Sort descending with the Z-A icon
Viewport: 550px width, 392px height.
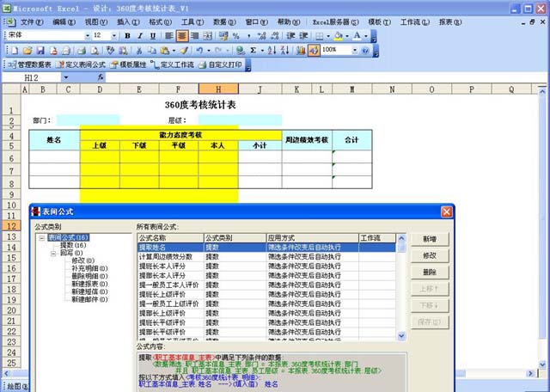click(x=284, y=50)
